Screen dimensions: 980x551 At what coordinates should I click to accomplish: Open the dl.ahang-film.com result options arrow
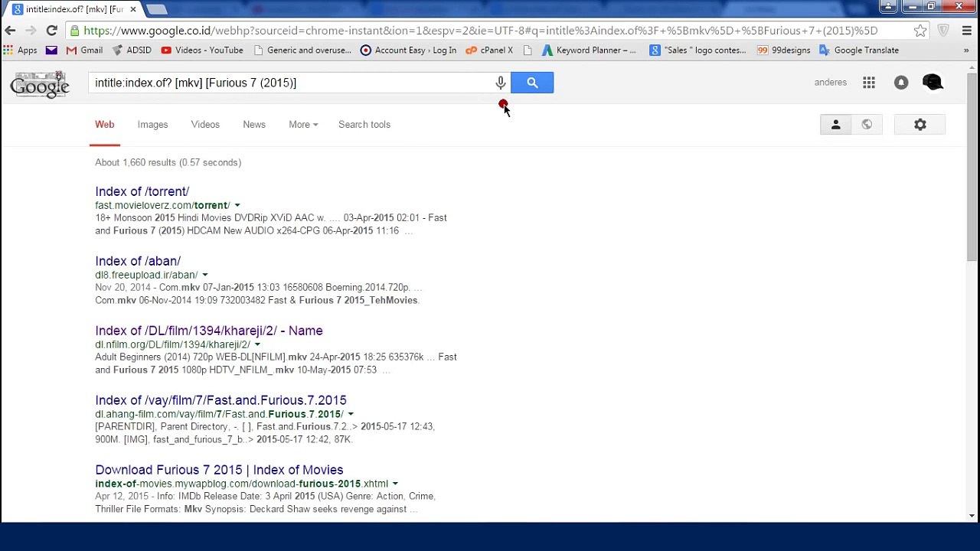coord(351,415)
